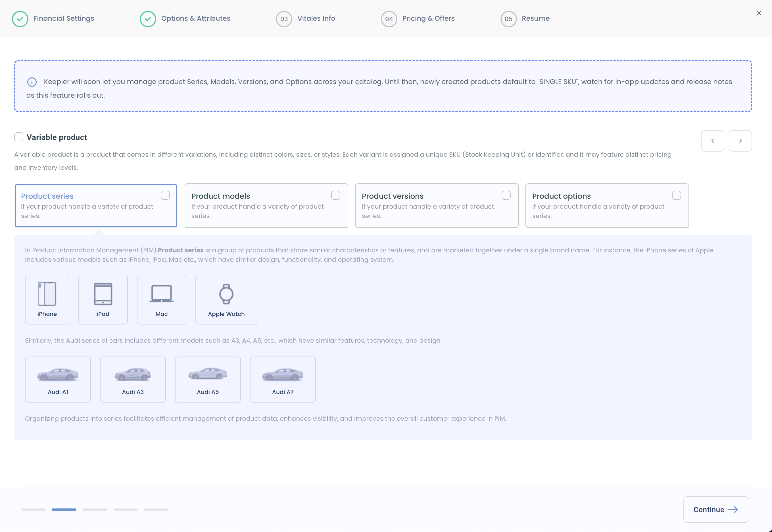
Task: Select the Audi A3 card
Action: pos(133,379)
